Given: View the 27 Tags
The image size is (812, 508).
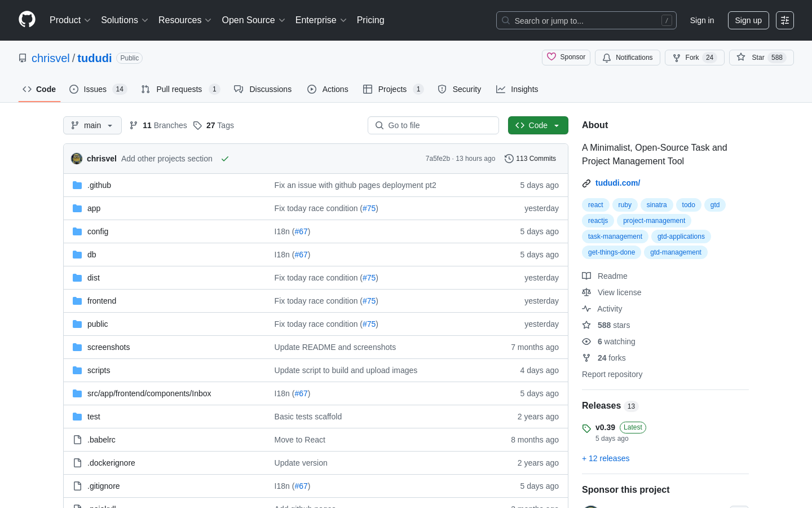Looking at the screenshot, I should click(x=213, y=125).
